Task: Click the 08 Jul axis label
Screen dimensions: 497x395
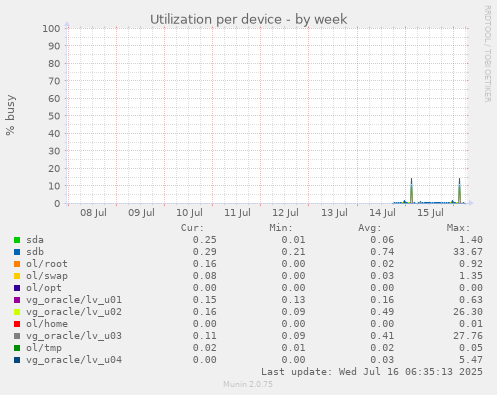Action: [x=93, y=213]
